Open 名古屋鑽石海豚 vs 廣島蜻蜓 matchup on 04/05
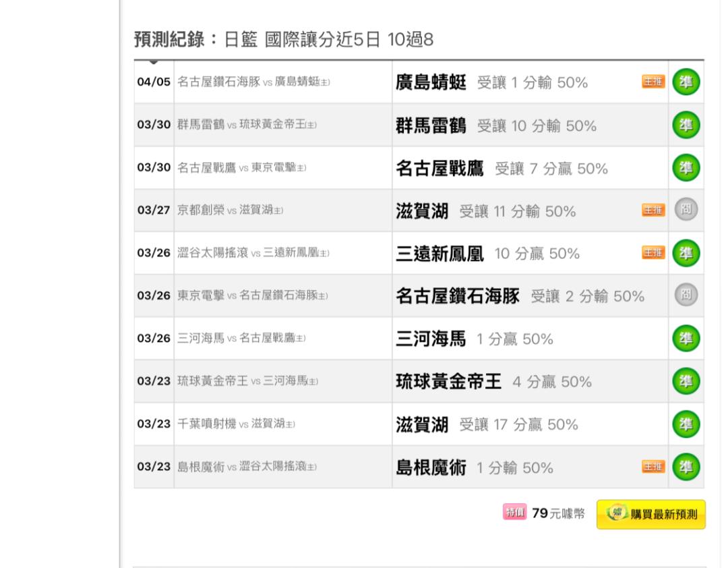Screen dimensions: 728x568 coord(253,82)
